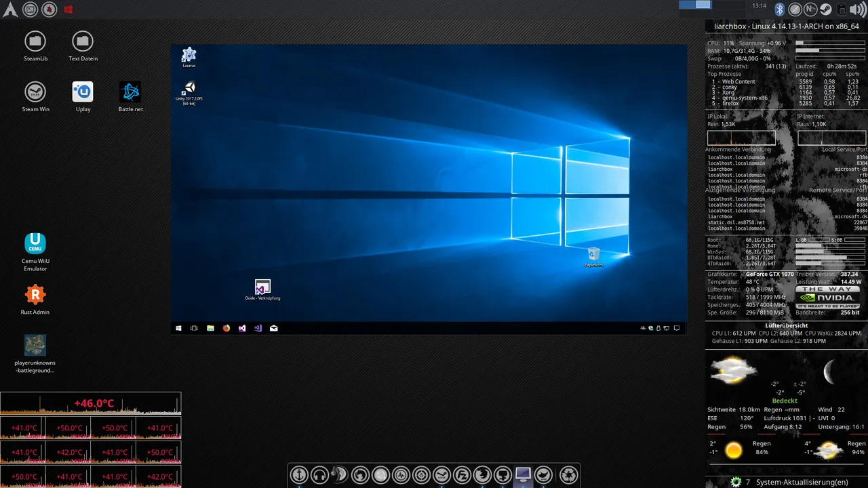Viewport: 868px width, 488px height.
Task: Open the Rust Admin desktop shortcut
Action: (35, 300)
